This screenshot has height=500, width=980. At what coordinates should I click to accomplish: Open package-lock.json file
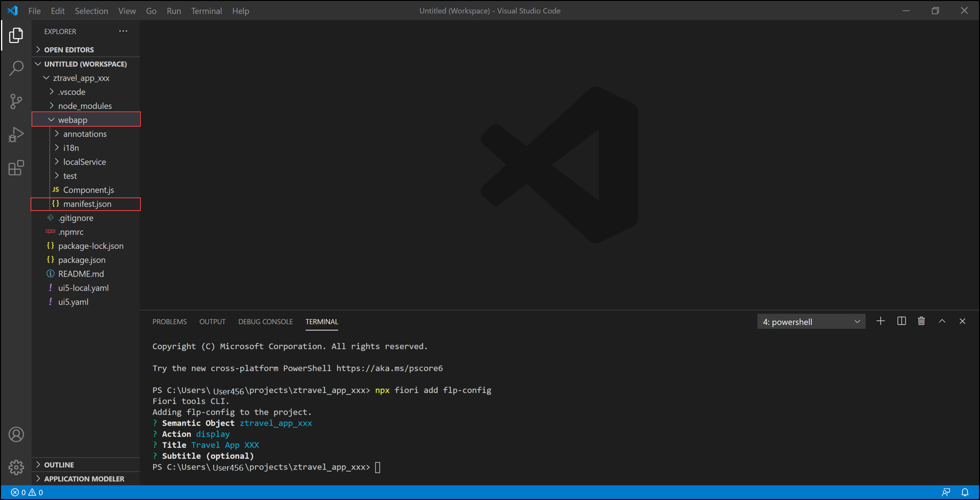[x=86, y=246]
